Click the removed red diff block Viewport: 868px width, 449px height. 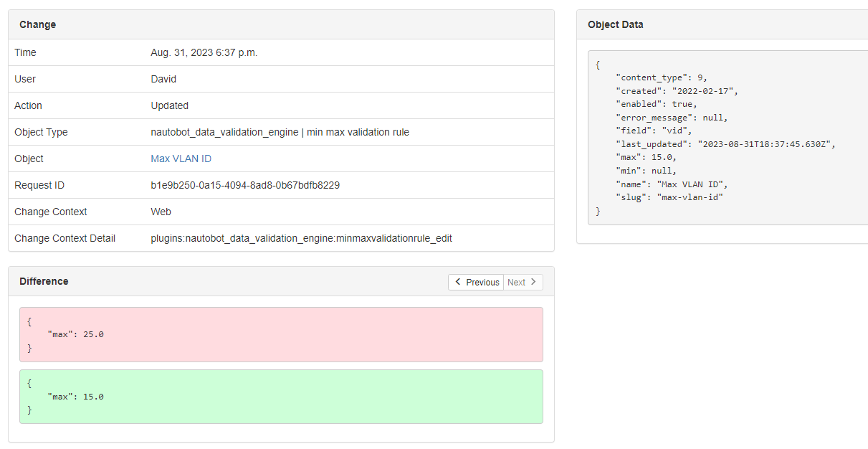(x=281, y=334)
